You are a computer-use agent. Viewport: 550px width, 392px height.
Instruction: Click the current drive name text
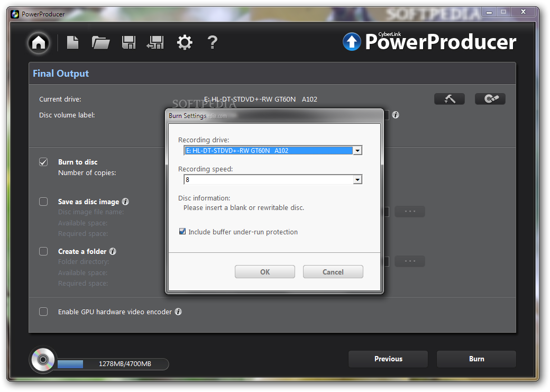261,99
